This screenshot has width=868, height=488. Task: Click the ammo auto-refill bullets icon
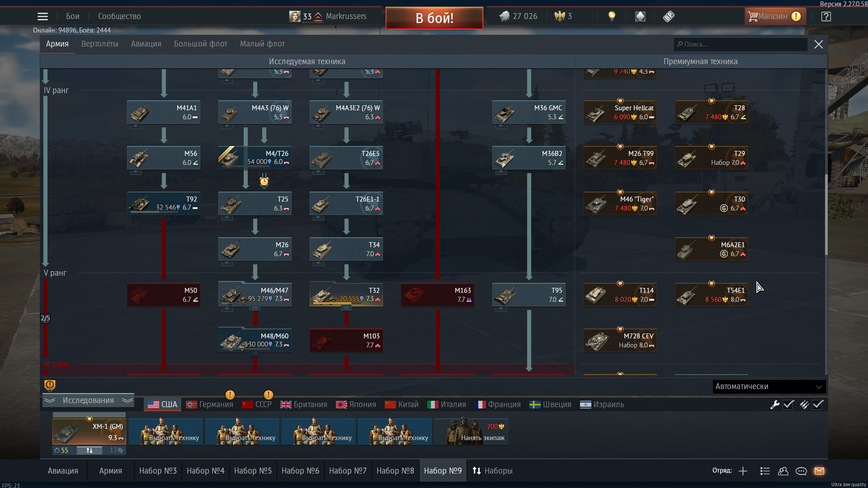[804, 405]
